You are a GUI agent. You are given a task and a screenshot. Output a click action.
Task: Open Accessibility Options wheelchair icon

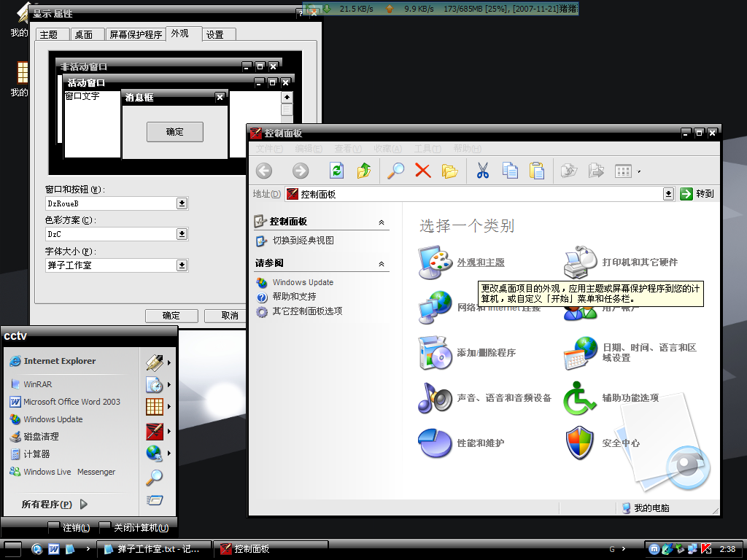coord(580,397)
